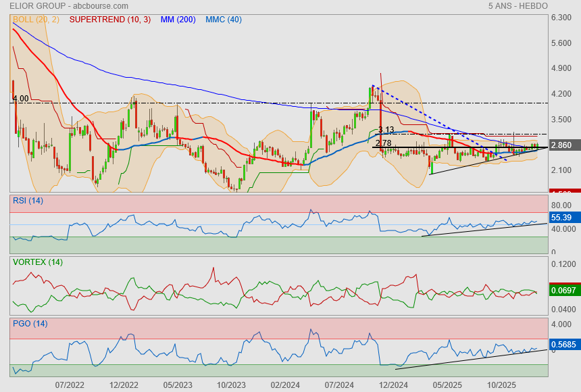This screenshot has height=392, width=581.
Task: Click the 6.300 price axis label
Action: pyautogui.click(x=562, y=18)
